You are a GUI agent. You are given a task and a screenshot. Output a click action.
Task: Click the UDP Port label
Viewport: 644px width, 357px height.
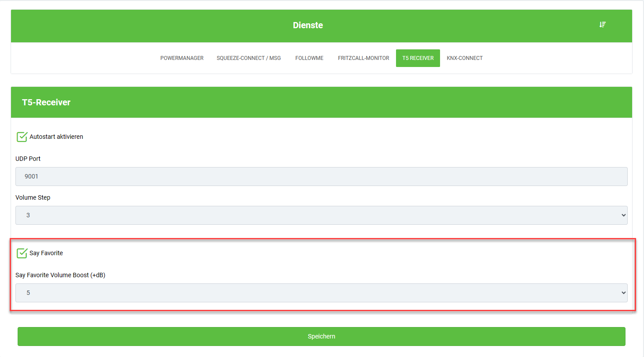(x=28, y=159)
